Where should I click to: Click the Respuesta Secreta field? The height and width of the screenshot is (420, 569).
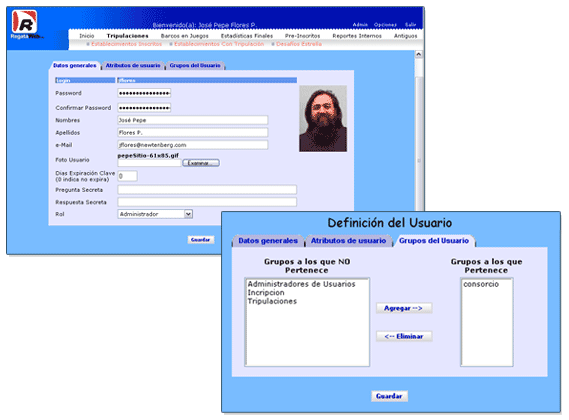(x=207, y=202)
